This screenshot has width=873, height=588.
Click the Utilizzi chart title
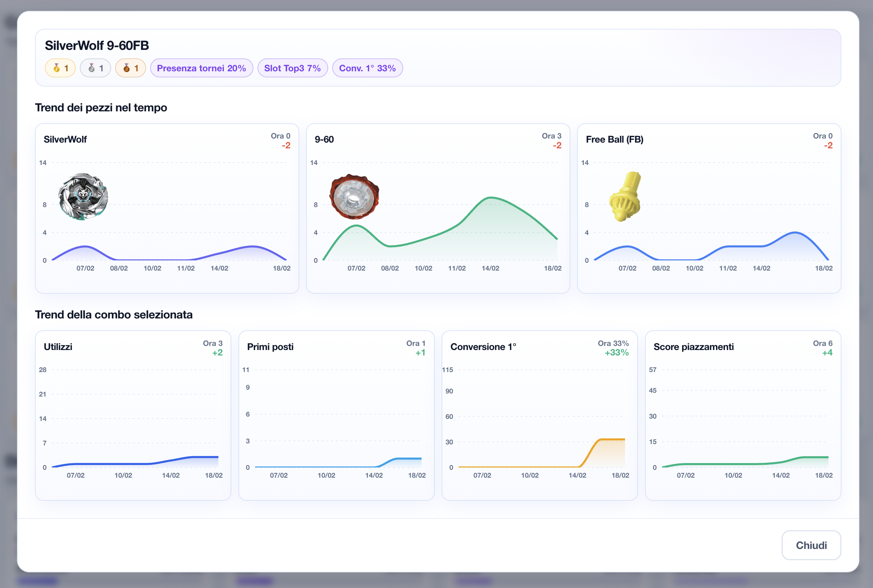tap(58, 347)
